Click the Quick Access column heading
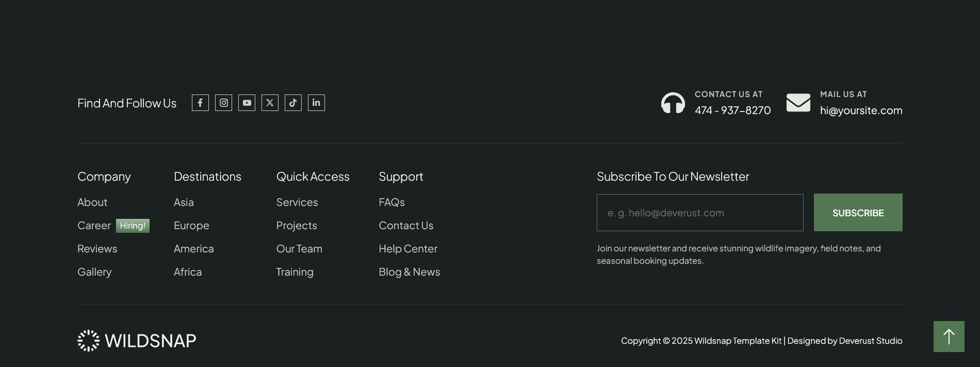Viewport: 980px width, 367px height. (x=313, y=177)
